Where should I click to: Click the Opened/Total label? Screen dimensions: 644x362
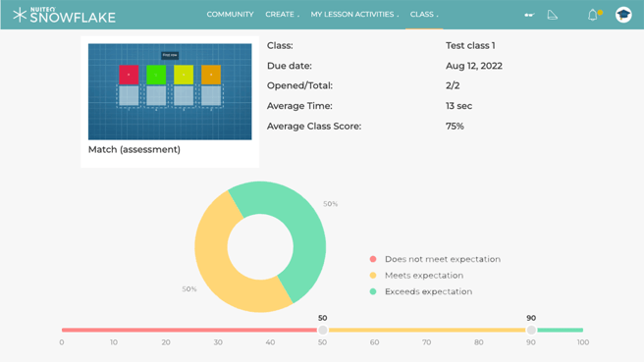[299, 85]
